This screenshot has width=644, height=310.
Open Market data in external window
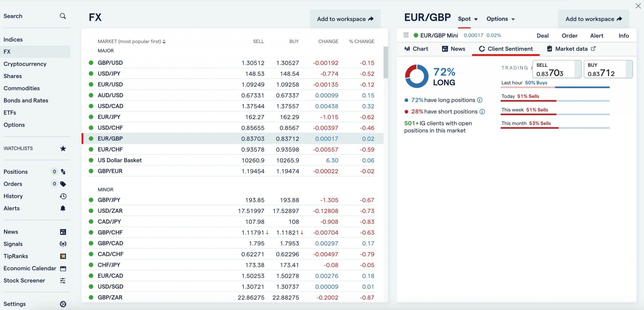[593, 48]
